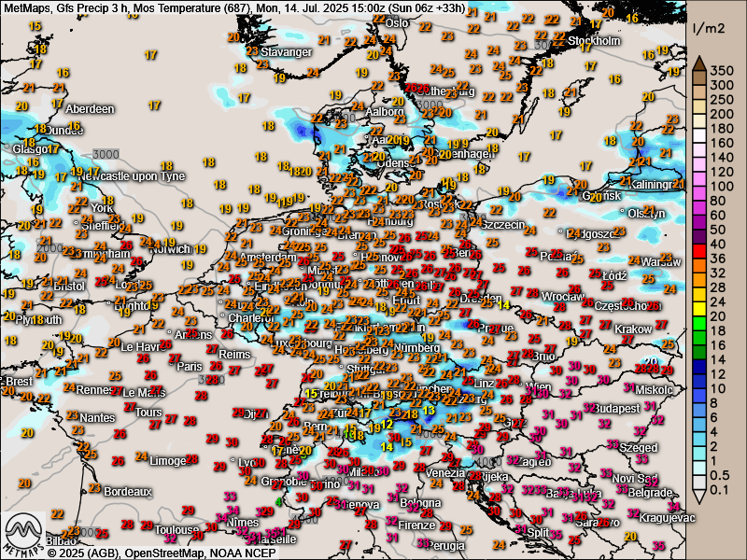The width and height of the screenshot is (747, 560).
Task: Click the Aberdeen city label
Action: click(x=90, y=109)
